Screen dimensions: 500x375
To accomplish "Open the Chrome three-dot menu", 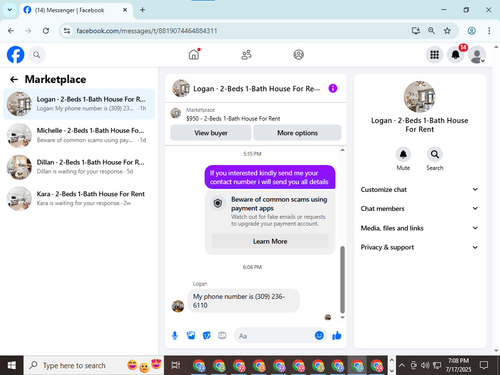I will [x=489, y=31].
